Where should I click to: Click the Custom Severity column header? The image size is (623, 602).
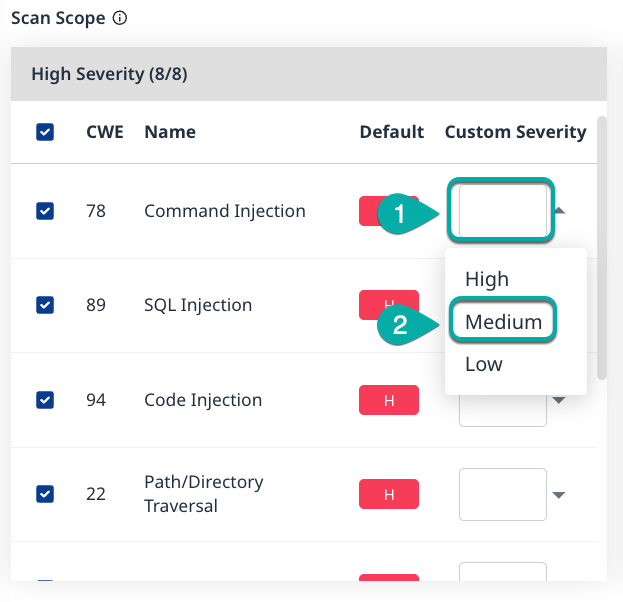pos(515,132)
